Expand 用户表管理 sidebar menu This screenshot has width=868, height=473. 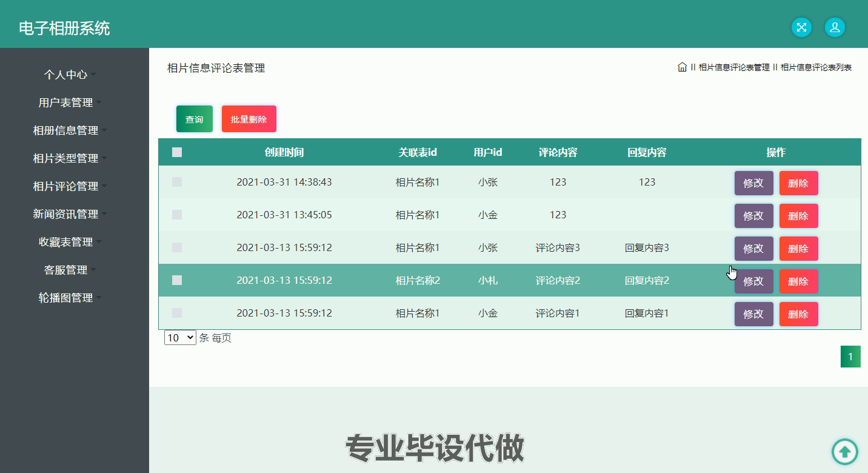[70, 102]
